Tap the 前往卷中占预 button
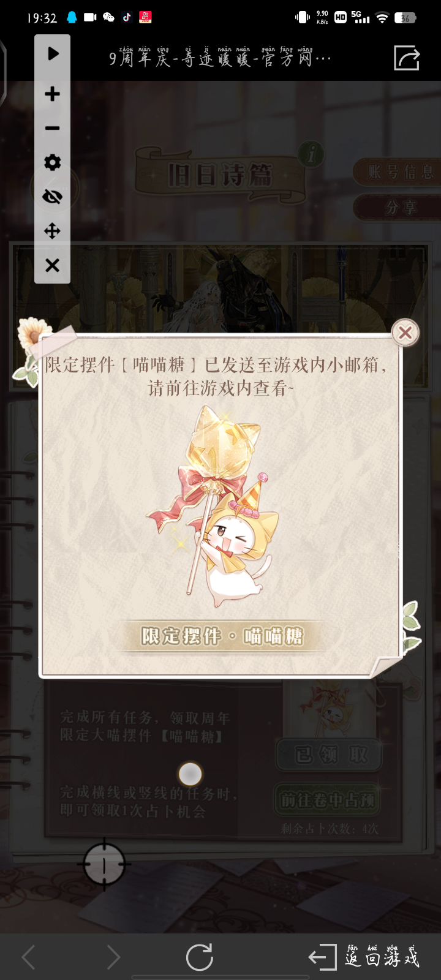Screen dimensions: 441x980 coord(327,799)
